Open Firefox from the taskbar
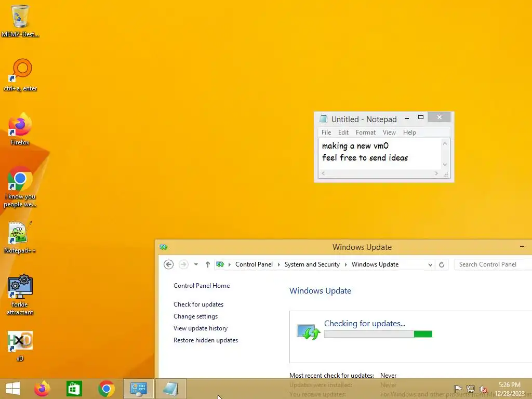532x399 pixels. (x=42, y=389)
